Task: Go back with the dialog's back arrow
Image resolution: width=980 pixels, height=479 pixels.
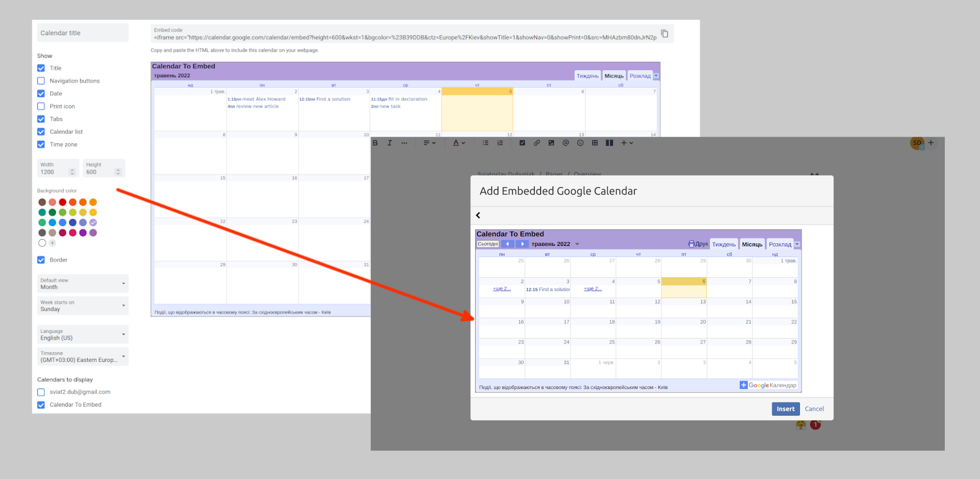Action: coord(478,215)
